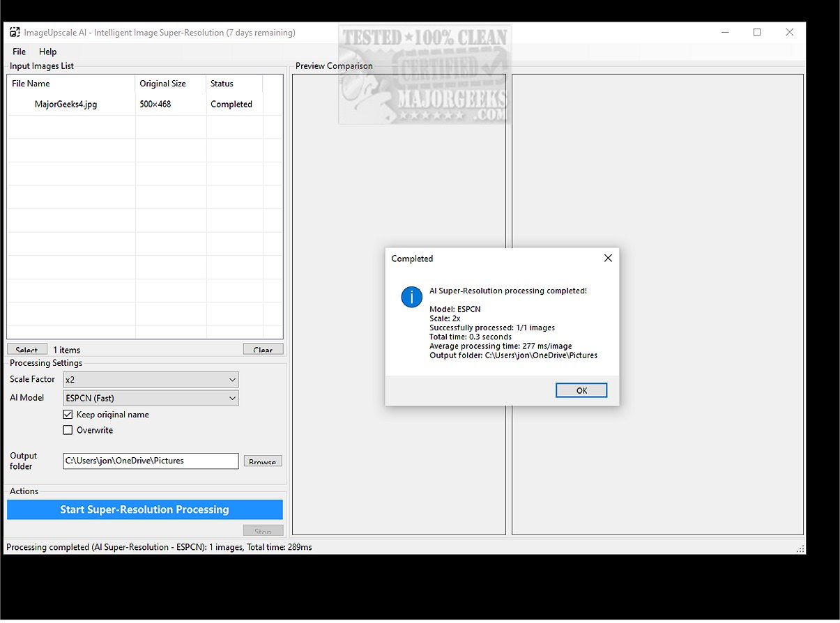Click the Output folder path field
Screen dimensions: 840x623
click(151, 461)
